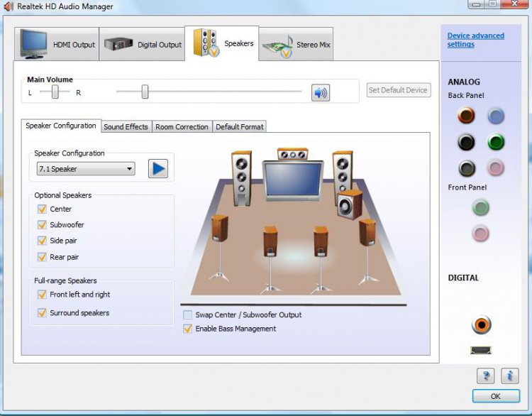The width and height of the screenshot is (532, 416).
Task: Minimize the Realtek HD Audio Manager window
Action: coord(477,4)
